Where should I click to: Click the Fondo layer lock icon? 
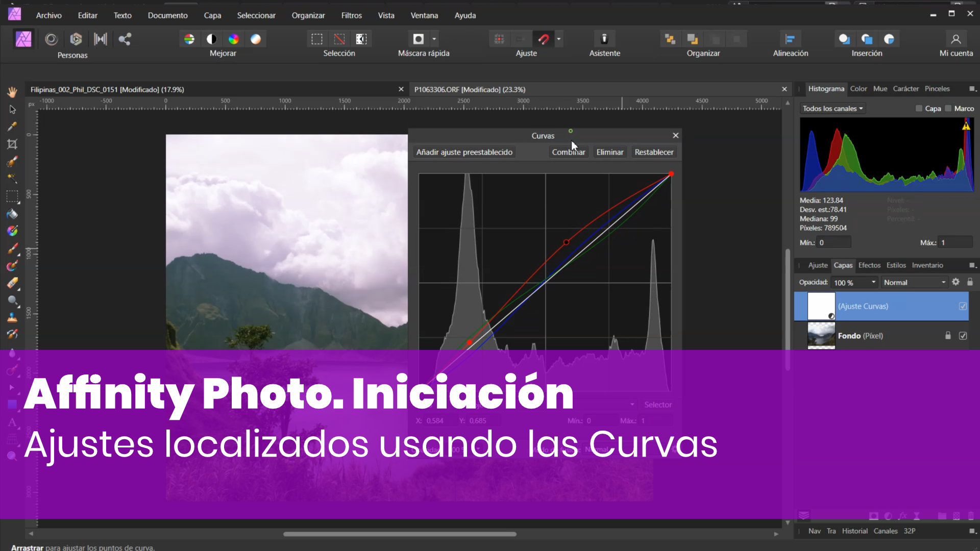(948, 336)
